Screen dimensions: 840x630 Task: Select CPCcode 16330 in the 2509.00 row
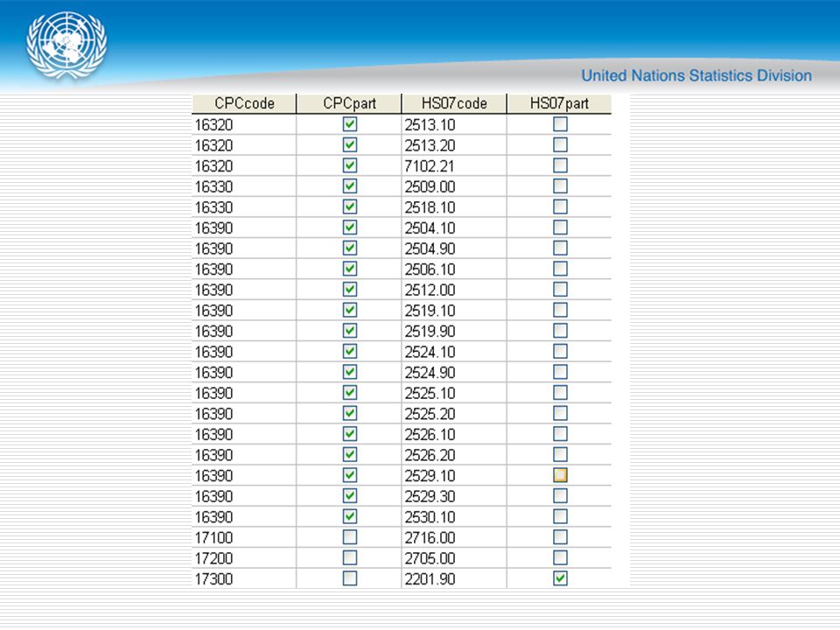(244, 186)
